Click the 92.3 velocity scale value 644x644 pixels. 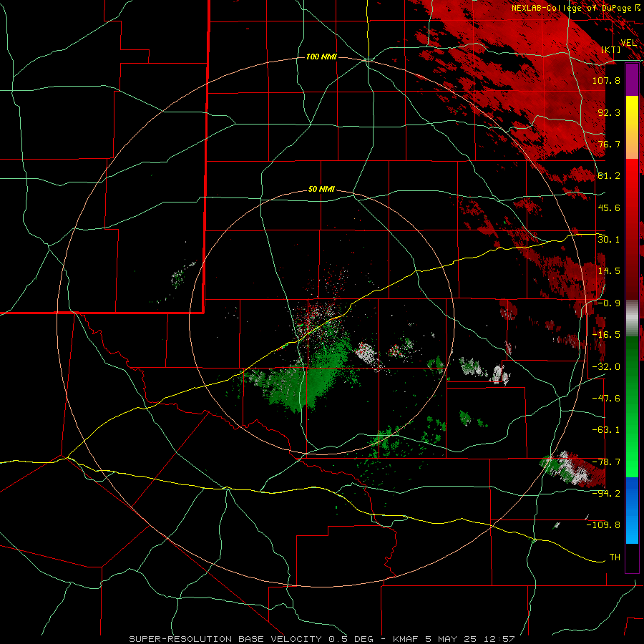(609, 112)
